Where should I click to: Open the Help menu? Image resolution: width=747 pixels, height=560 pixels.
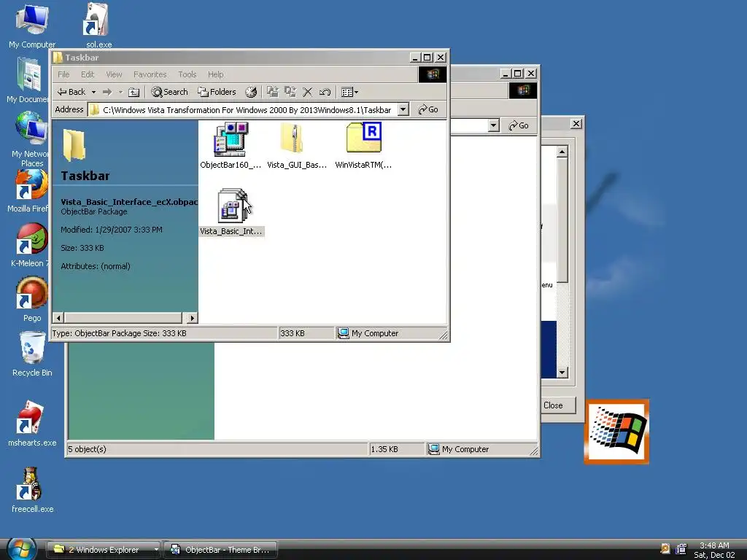[215, 74]
